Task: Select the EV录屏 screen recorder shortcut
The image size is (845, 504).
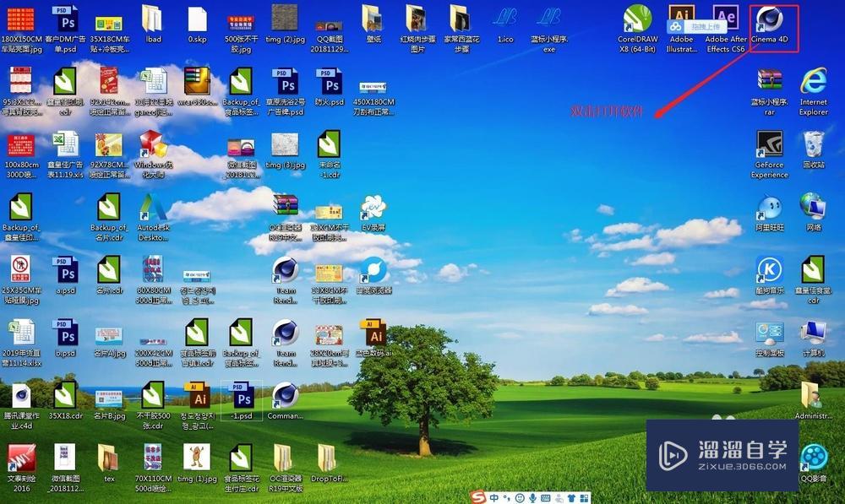Action: (373, 213)
